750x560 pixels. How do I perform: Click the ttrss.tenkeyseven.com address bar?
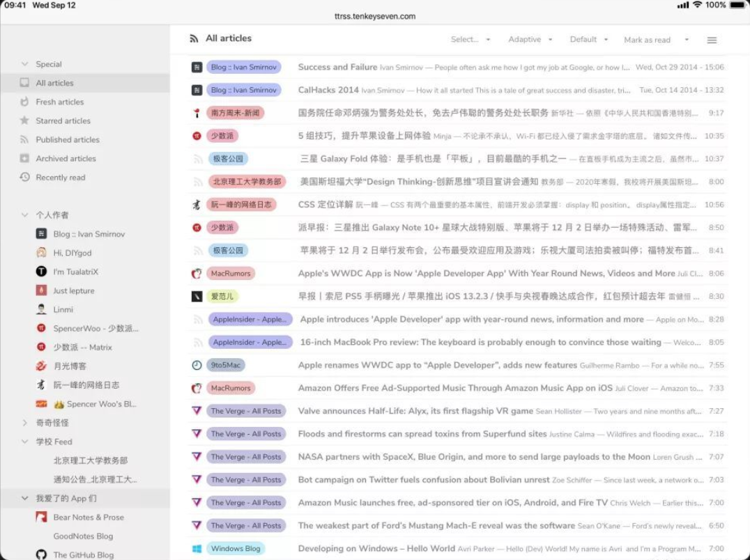[375, 16]
